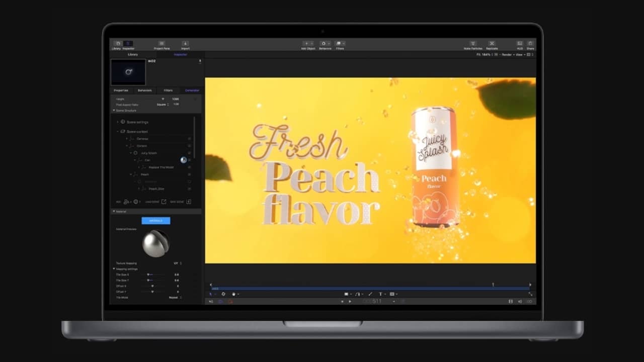Image resolution: width=644 pixels, height=362 pixels.
Task: Collapse the Scene Structure section
Action: pos(114,110)
